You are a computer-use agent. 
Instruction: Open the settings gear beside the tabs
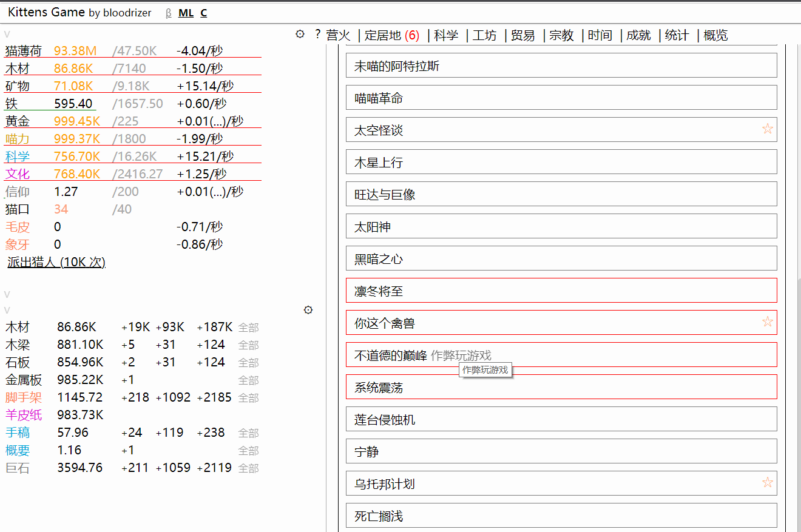300,35
